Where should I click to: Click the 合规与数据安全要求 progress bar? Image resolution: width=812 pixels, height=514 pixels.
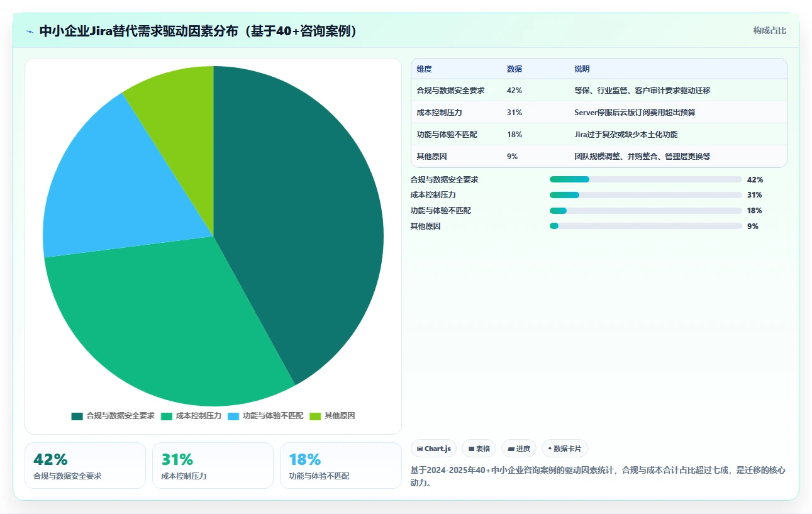(x=645, y=179)
